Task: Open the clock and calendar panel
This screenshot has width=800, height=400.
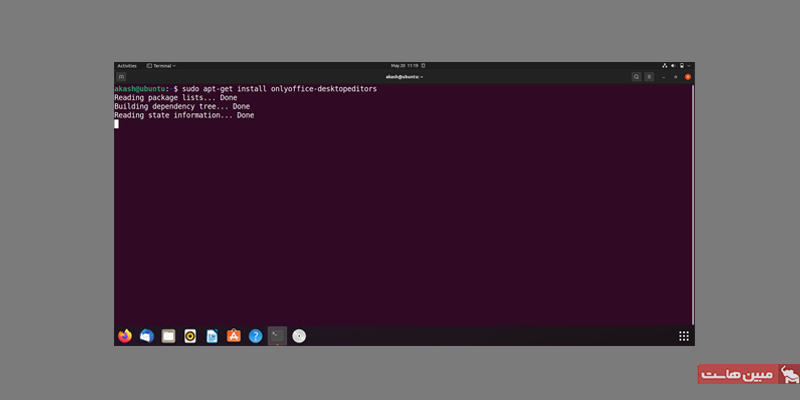Action: [404, 65]
